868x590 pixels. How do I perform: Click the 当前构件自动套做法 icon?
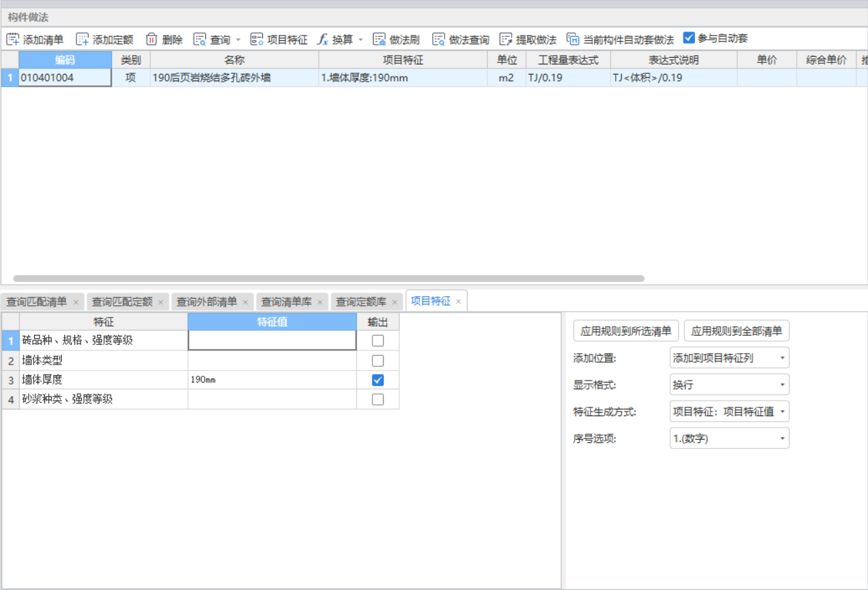573,40
